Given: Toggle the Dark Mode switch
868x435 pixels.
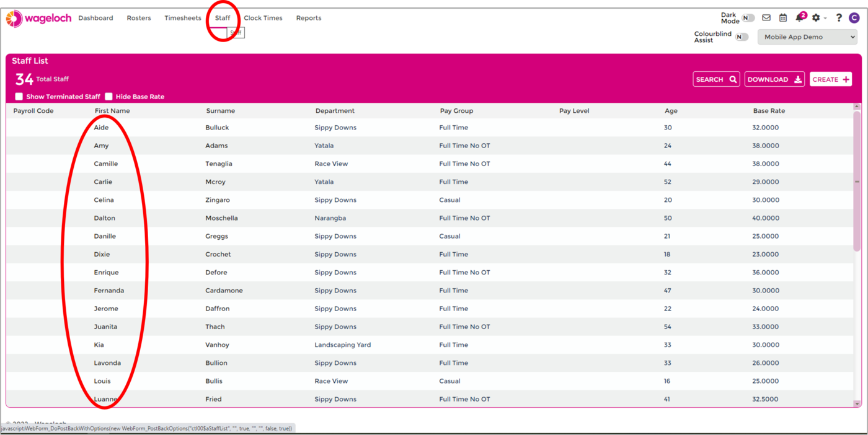Looking at the screenshot, I should pos(748,18).
